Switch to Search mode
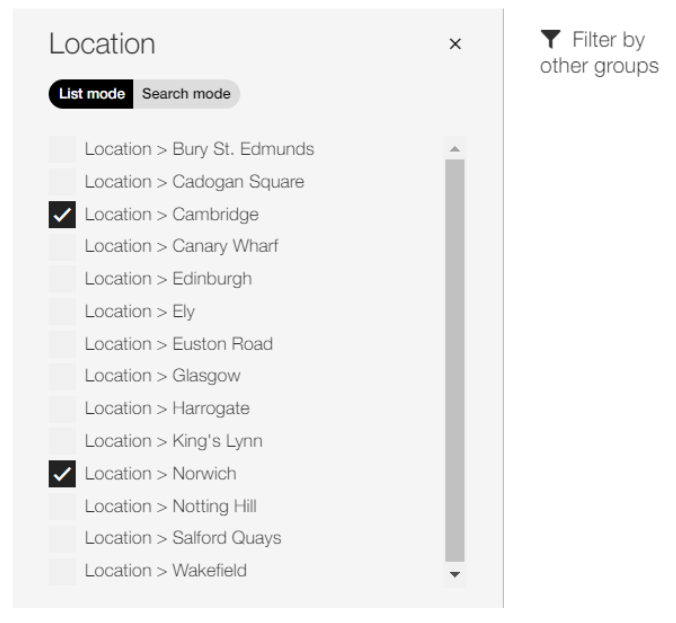 186,94
